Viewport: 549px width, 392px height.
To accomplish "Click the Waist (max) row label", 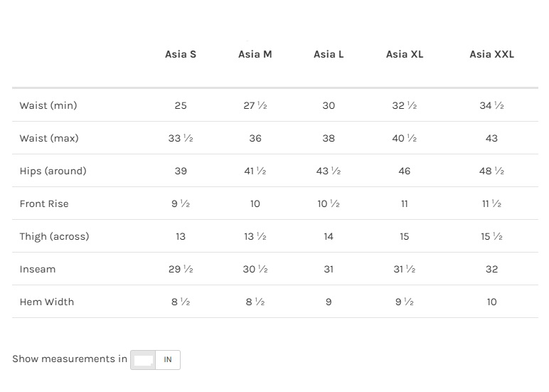I will (x=49, y=138).
